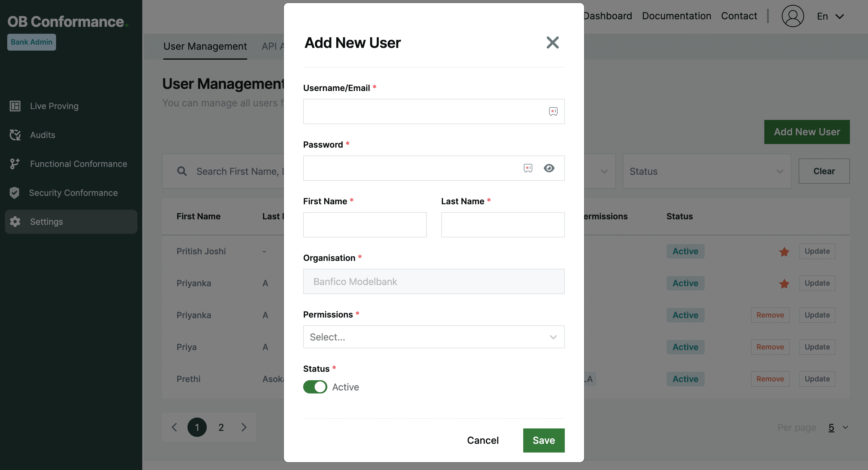Click Update in the Pritish Joshi row
Image resolution: width=868 pixels, height=470 pixels.
point(817,251)
